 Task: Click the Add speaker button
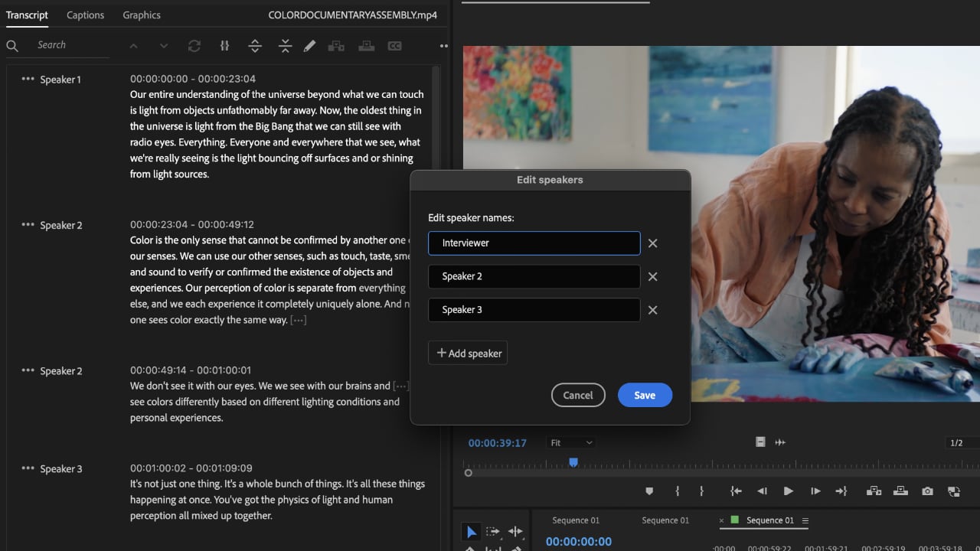pos(468,353)
